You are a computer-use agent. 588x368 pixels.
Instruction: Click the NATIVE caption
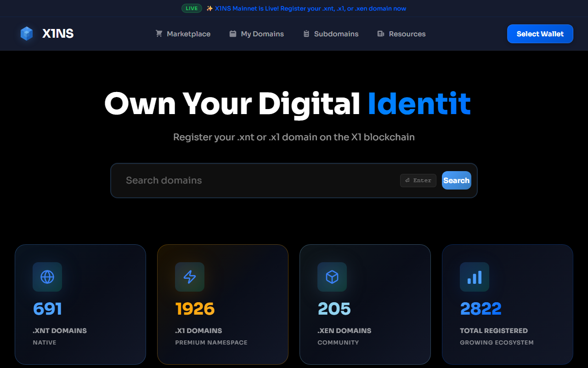coord(45,342)
